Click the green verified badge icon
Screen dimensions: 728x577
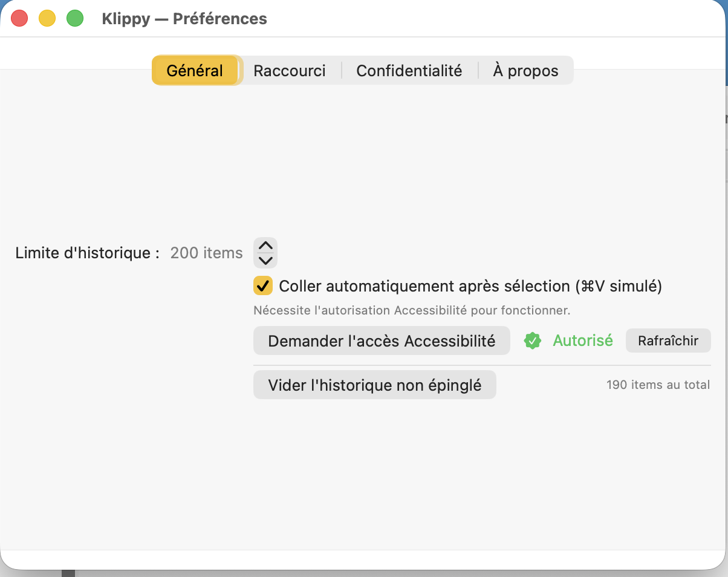click(532, 341)
